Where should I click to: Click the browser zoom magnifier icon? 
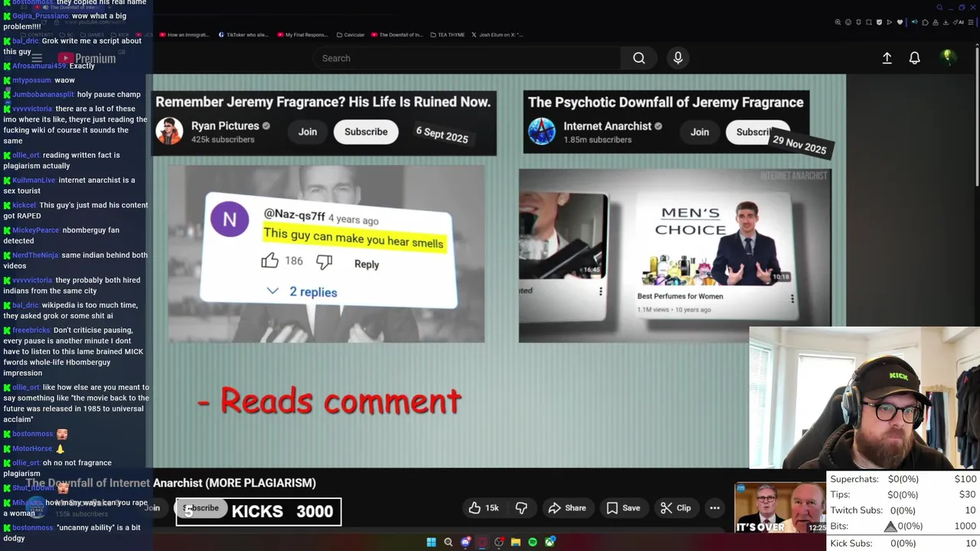point(838,22)
